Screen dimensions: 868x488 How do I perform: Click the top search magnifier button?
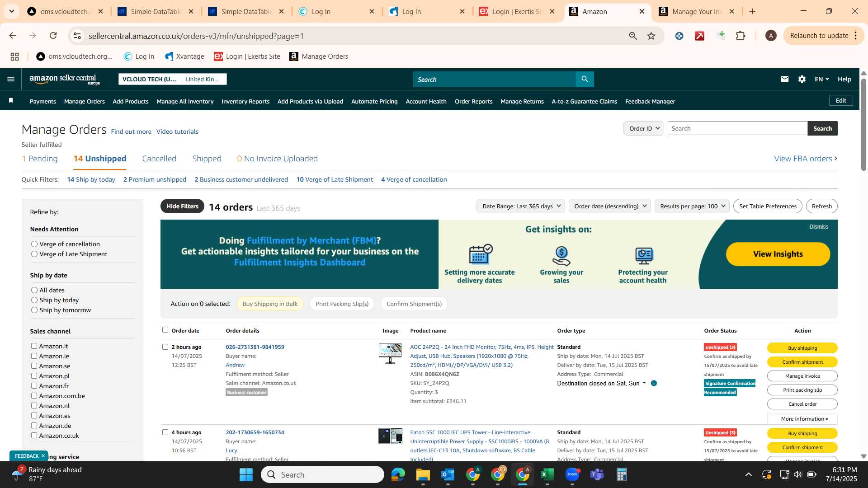point(585,79)
